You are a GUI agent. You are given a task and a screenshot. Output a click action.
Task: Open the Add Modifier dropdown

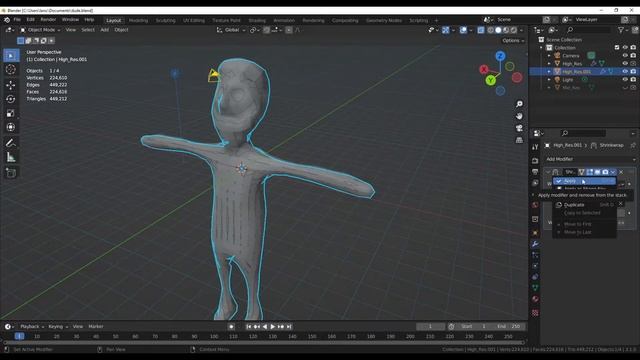coord(591,159)
